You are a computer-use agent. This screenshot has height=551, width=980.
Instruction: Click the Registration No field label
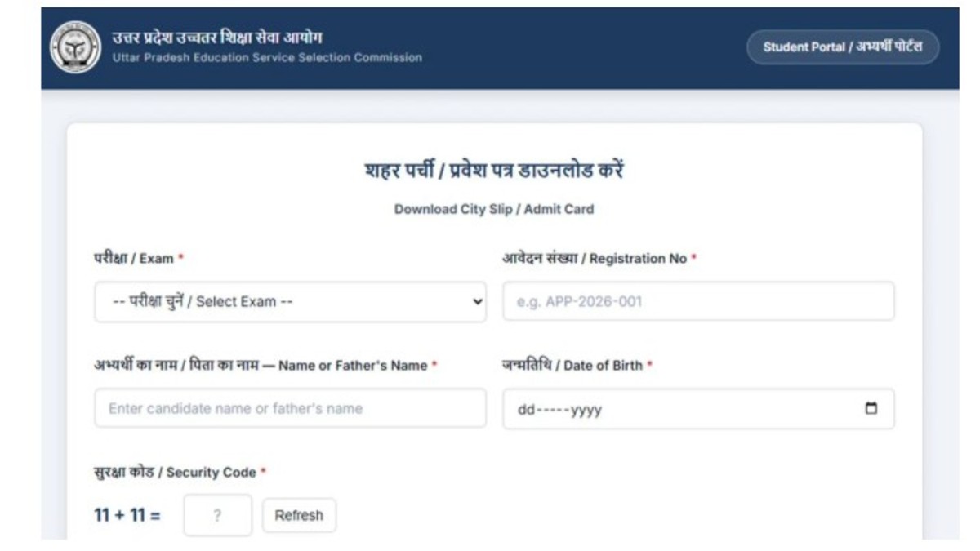(x=599, y=259)
